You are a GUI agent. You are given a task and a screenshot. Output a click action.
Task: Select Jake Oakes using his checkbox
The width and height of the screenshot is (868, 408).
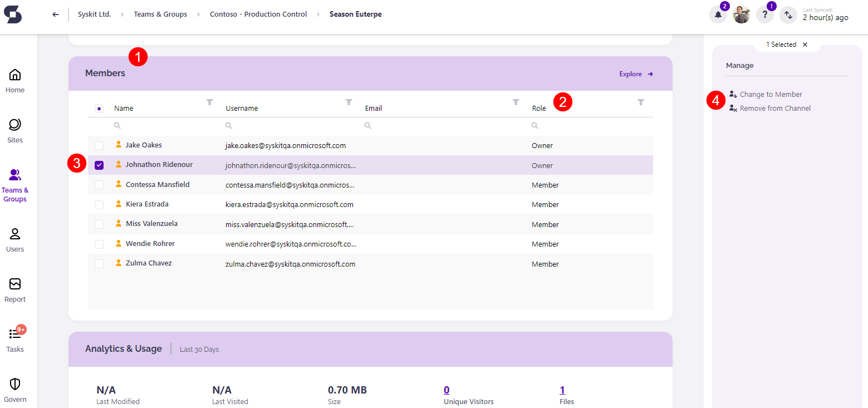click(x=99, y=145)
